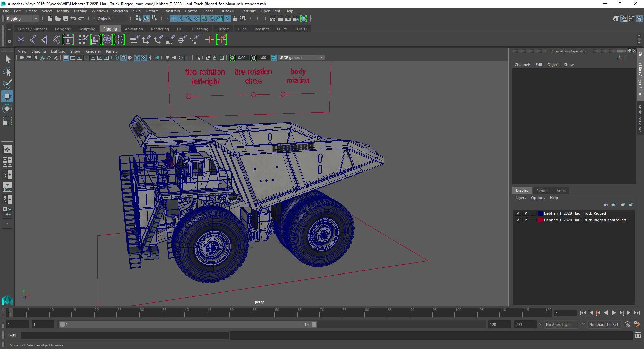Click the play forwards button
Image resolution: width=644 pixels, height=349 pixels.
(x=613, y=313)
